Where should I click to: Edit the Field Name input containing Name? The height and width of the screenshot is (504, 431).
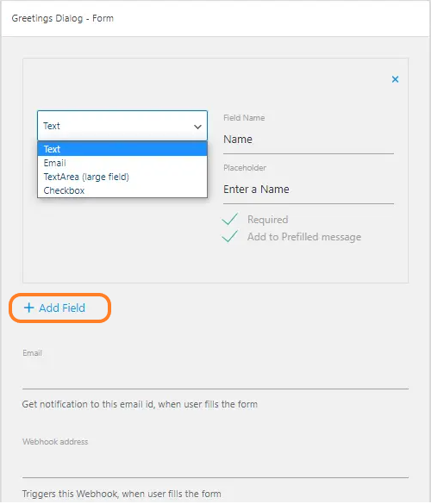[x=308, y=140]
